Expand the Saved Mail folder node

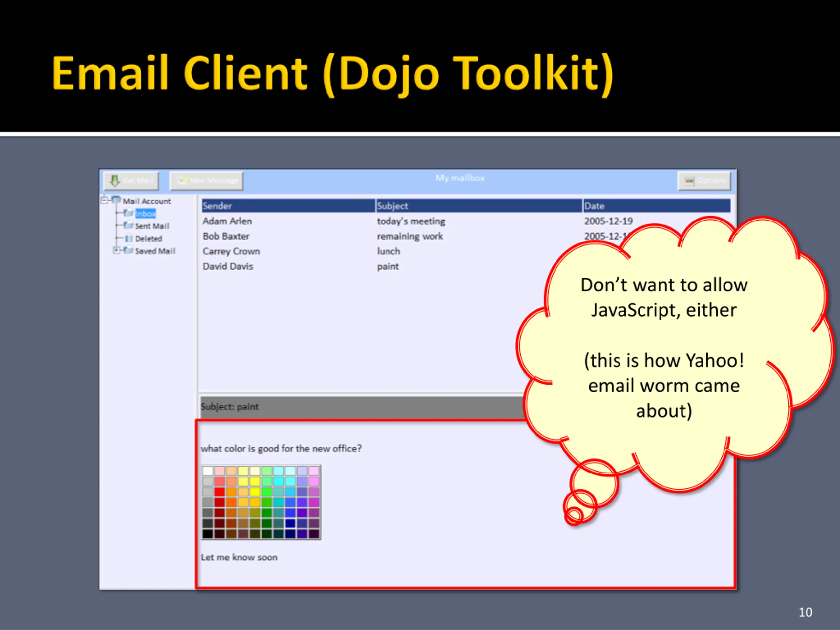(x=116, y=250)
